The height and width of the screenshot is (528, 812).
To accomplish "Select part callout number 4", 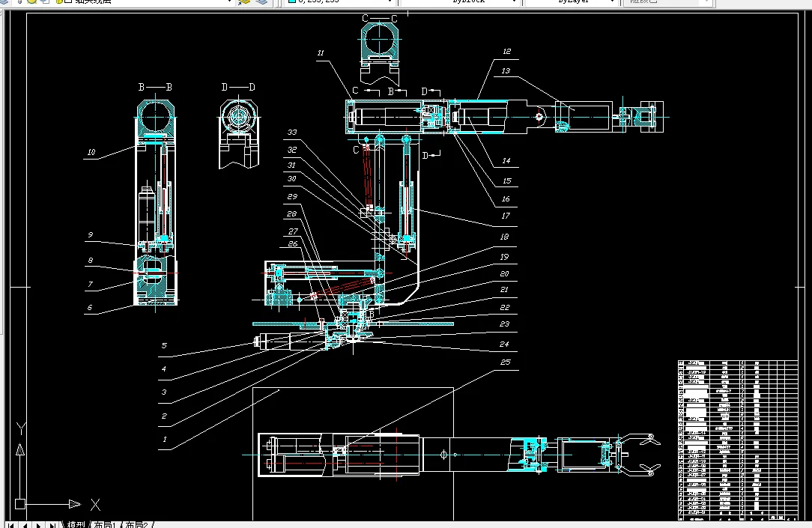I will click(x=163, y=369).
